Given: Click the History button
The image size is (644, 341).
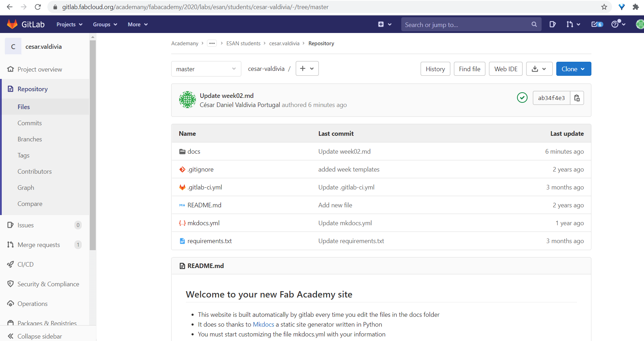Looking at the screenshot, I should tap(435, 69).
